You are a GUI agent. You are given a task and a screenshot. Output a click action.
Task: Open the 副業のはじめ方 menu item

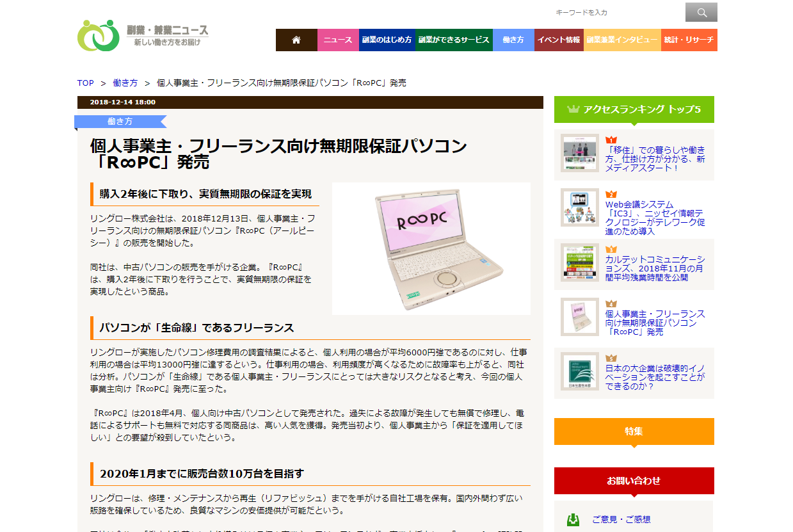pyautogui.click(x=387, y=40)
